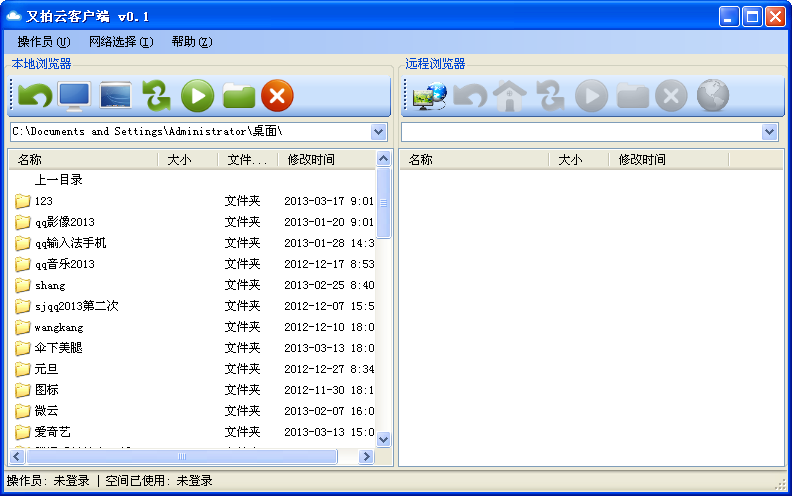Click the grayed play icon in remote toolbar

[591, 95]
